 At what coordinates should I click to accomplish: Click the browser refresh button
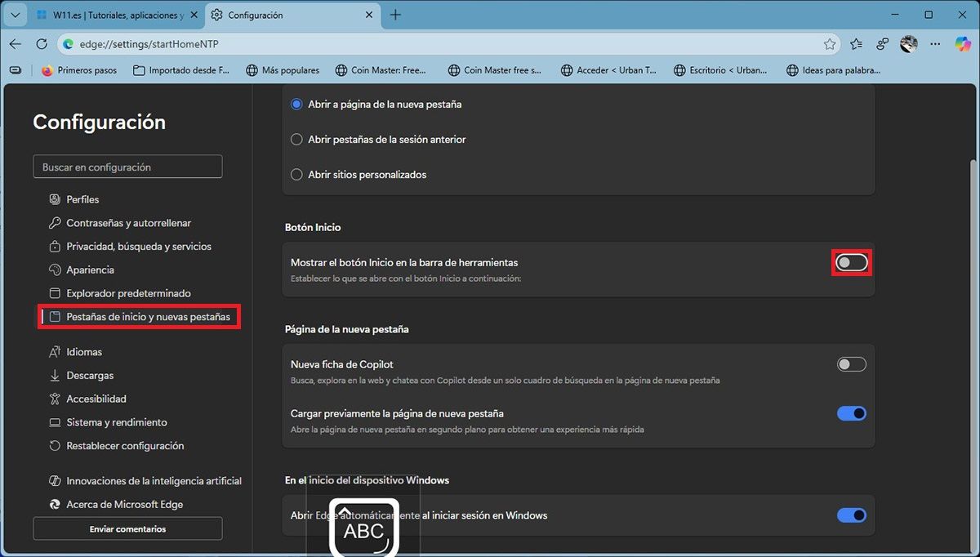point(42,44)
